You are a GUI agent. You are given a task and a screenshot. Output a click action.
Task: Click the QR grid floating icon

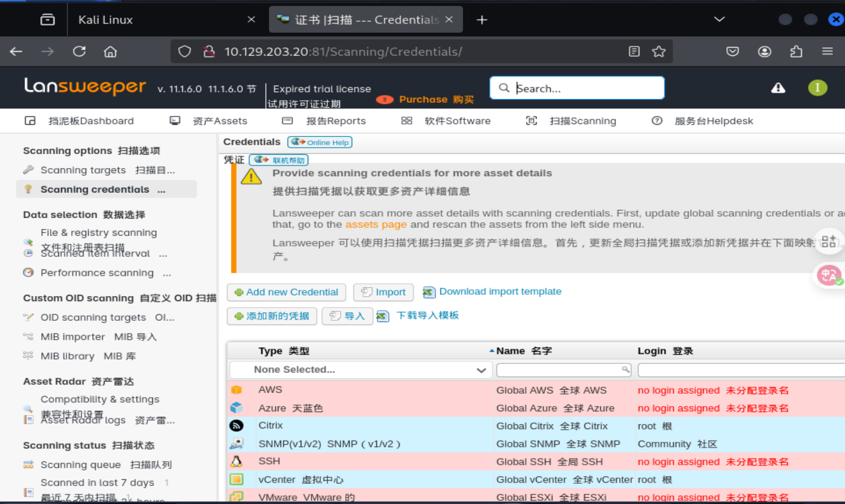pos(829,241)
